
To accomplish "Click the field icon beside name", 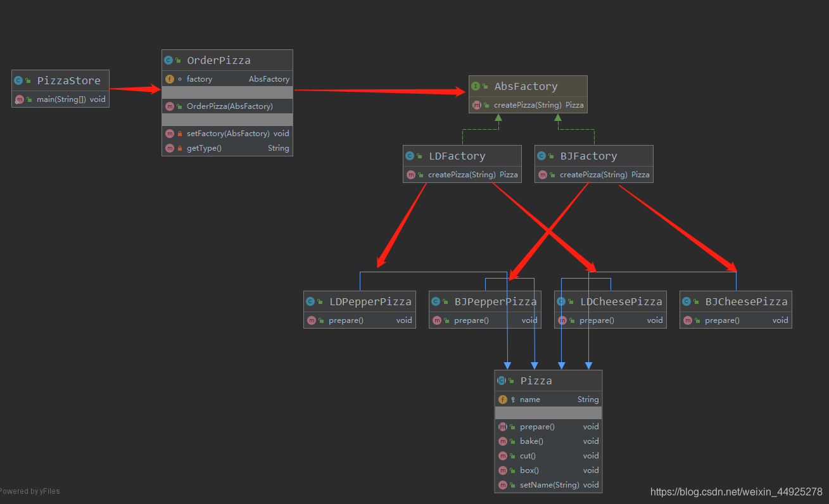I will [503, 400].
